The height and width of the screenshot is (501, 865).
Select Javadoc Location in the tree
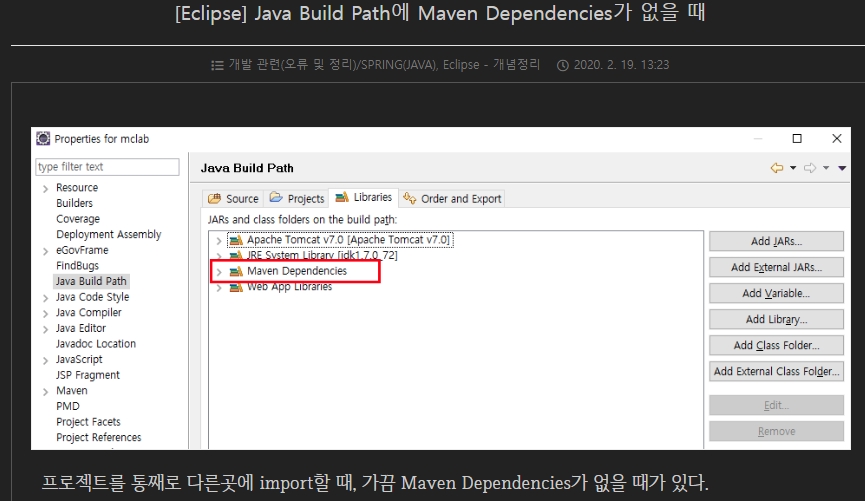tap(95, 344)
